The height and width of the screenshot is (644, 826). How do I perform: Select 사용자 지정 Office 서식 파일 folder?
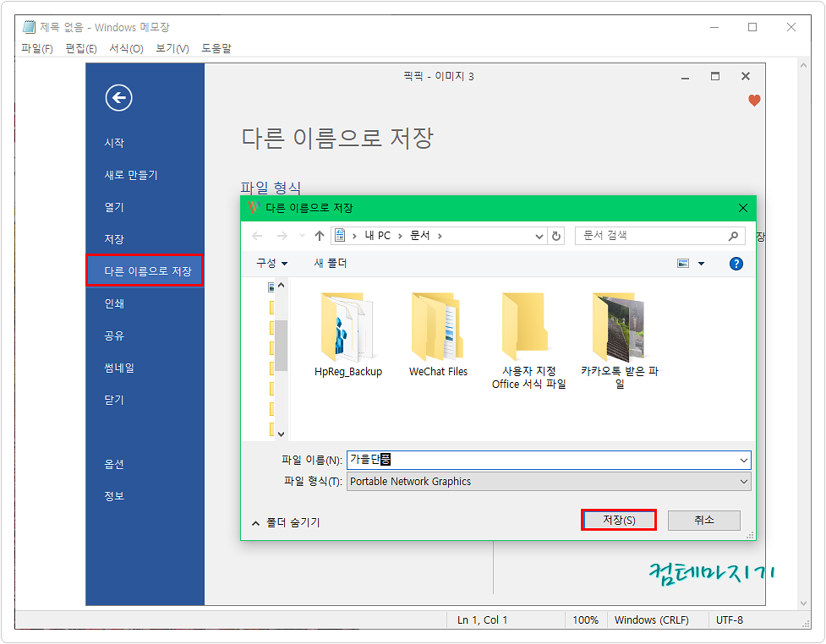[528, 340]
